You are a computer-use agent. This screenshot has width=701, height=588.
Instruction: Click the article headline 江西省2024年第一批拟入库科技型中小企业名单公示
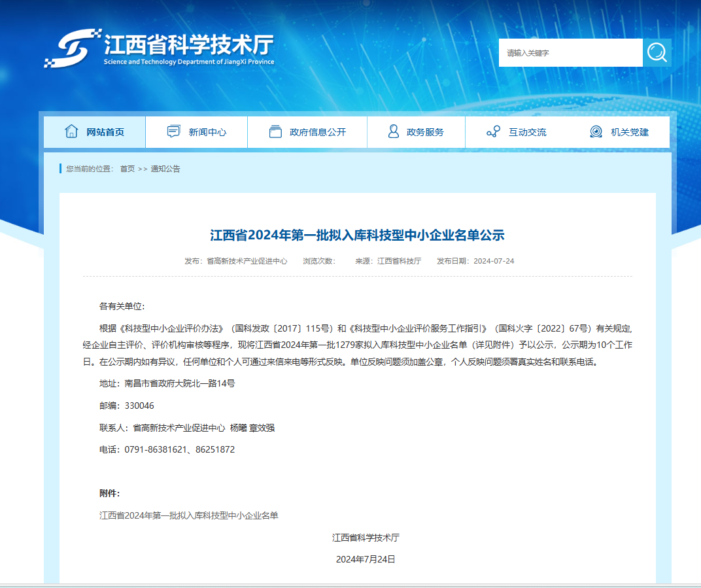coord(357,235)
